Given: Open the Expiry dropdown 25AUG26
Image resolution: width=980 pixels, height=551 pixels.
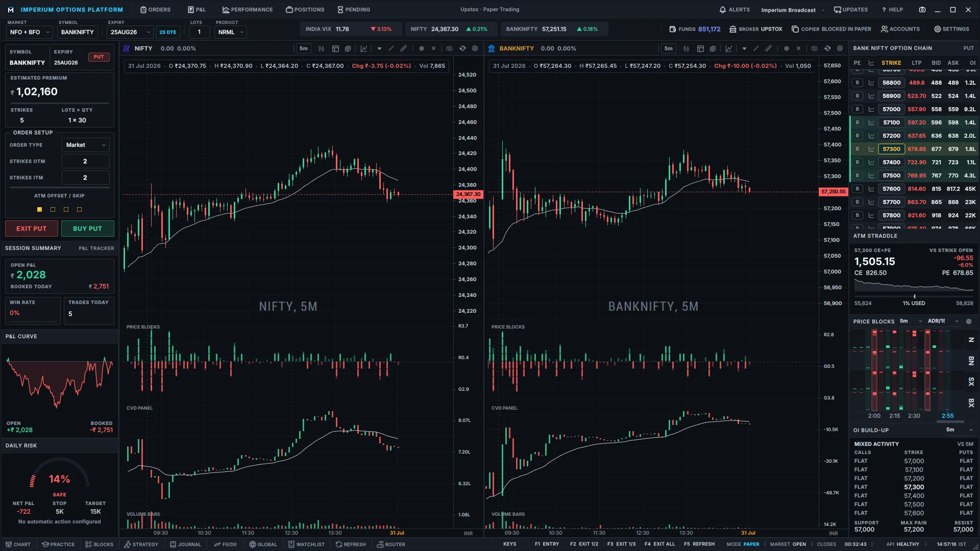Looking at the screenshot, I should click(130, 32).
